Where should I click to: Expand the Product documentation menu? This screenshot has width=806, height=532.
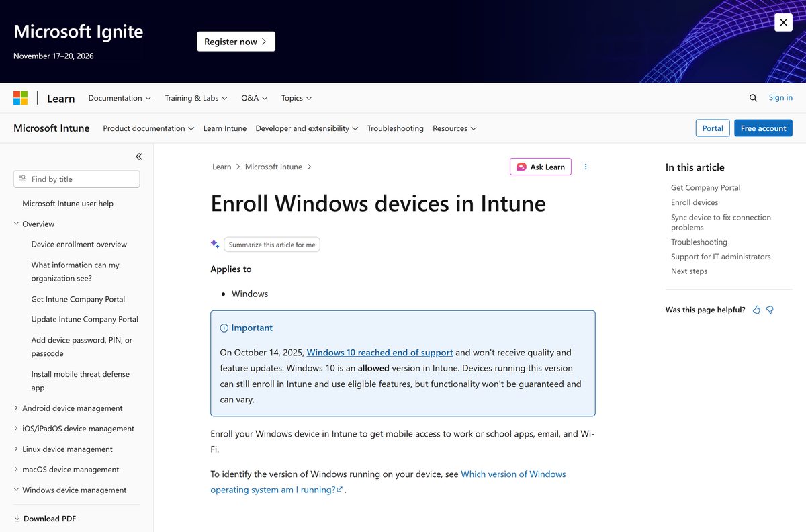click(148, 128)
